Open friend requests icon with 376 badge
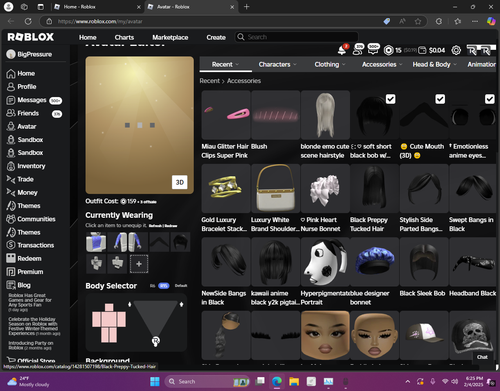The image size is (500, 391). (358, 50)
